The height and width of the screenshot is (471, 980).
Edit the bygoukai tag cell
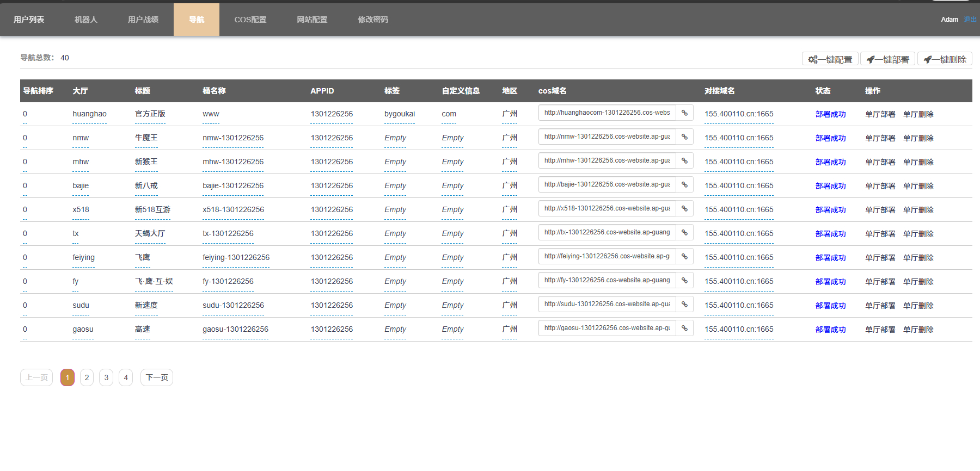pyautogui.click(x=400, y=114)
